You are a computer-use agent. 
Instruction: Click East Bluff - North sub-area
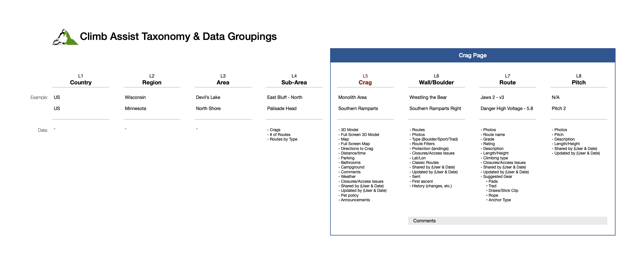(x=285, y=97)
